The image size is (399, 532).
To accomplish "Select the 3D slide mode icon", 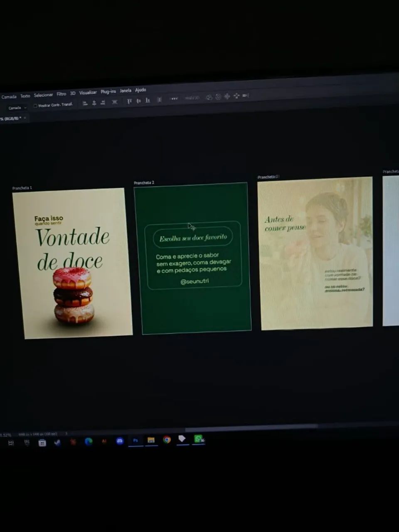I will [236, 96].
